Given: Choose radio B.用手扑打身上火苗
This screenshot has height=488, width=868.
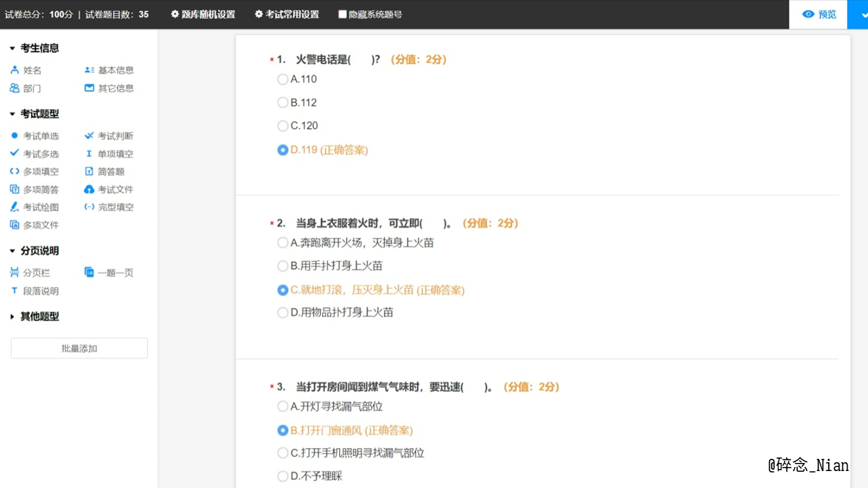Looking at the screenshot, I should [283, 266].
